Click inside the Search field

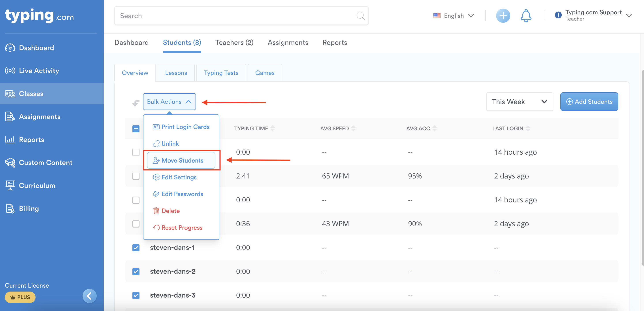click(235, 16)
